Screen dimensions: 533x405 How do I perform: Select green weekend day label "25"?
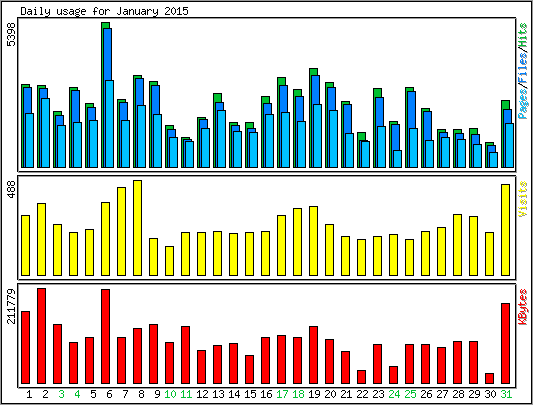[410, 394]
